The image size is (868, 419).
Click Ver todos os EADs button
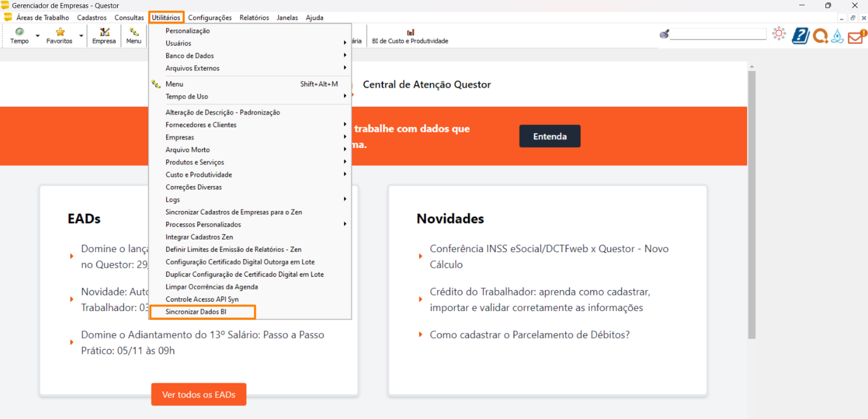click(199, 395)
